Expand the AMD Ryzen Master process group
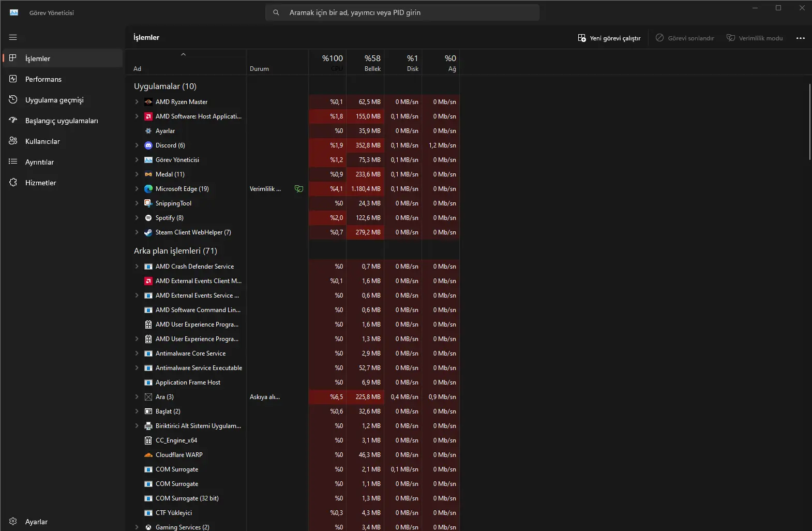The image size is (812, 531). (x=137, y=102)
